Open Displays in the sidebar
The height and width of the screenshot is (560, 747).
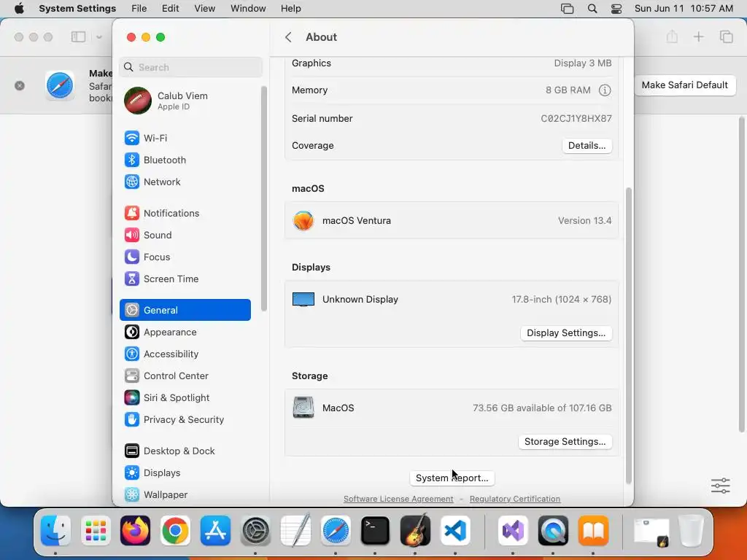coord(185,472)
